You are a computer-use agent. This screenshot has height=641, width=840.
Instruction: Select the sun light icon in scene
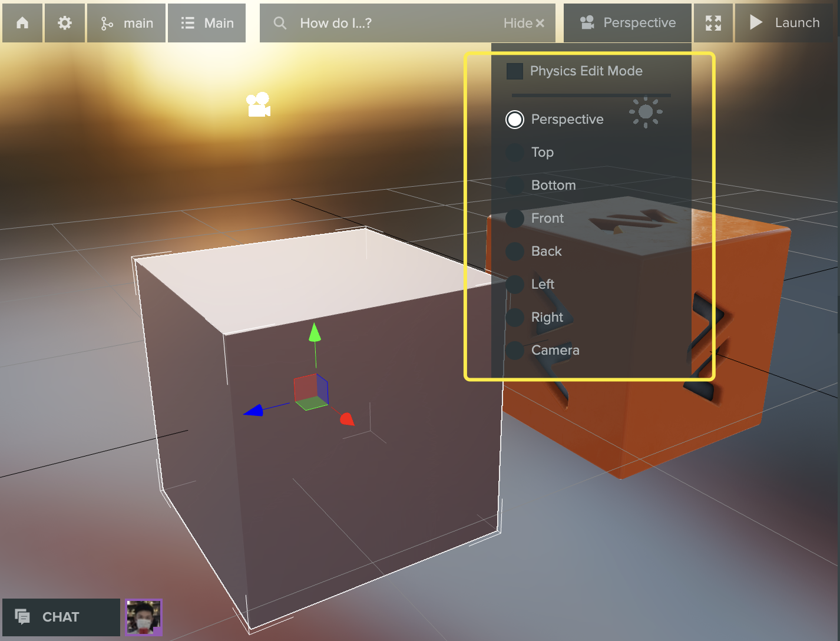(x=646, y=112)
